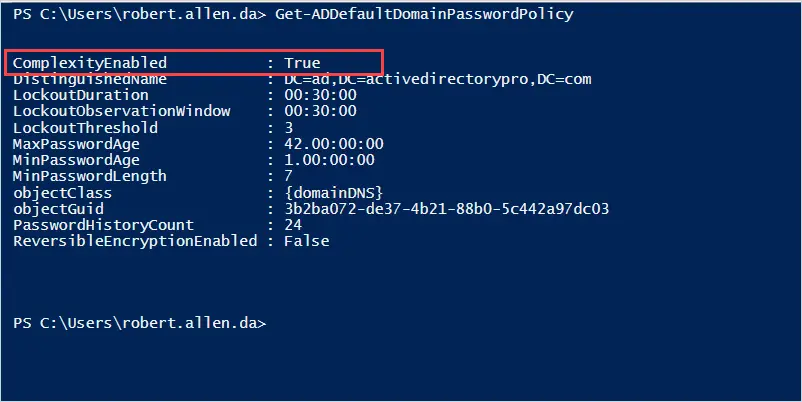Select the ReversibleEncryptionEnabled property label
The height and width of the screenshot is (402, 802).
(x=135, y=241)
